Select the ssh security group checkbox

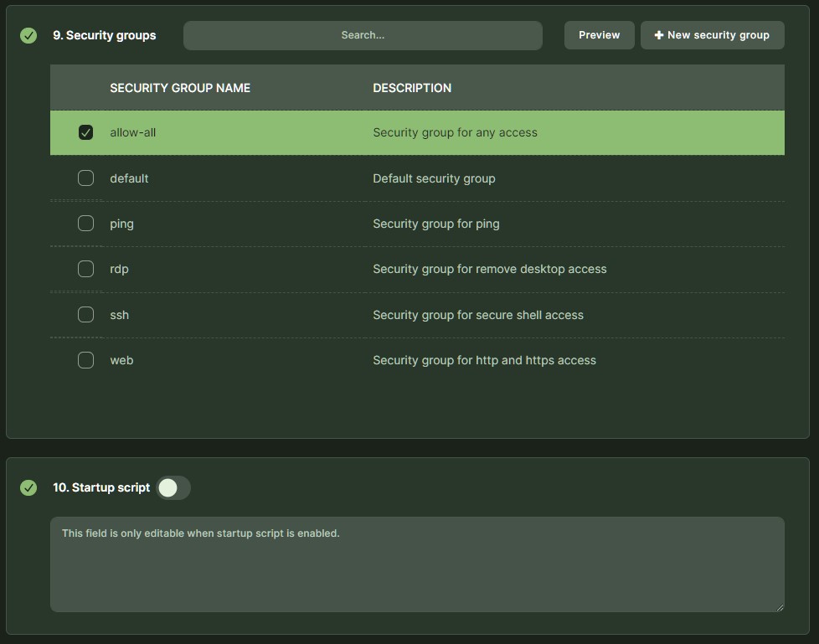pos(85,315)
